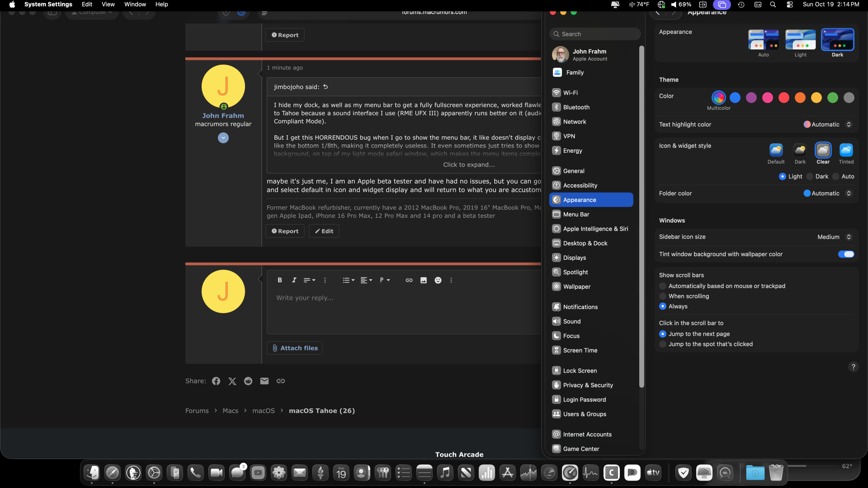Choose the Tinted icon & widget style
This screenshot has height=488, width=868.
pos(846,151)
